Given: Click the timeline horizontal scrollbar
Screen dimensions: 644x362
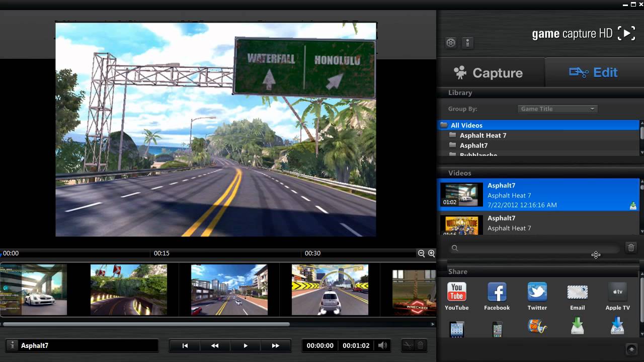Looking at the screenshot, I should (x=146, y=324).
